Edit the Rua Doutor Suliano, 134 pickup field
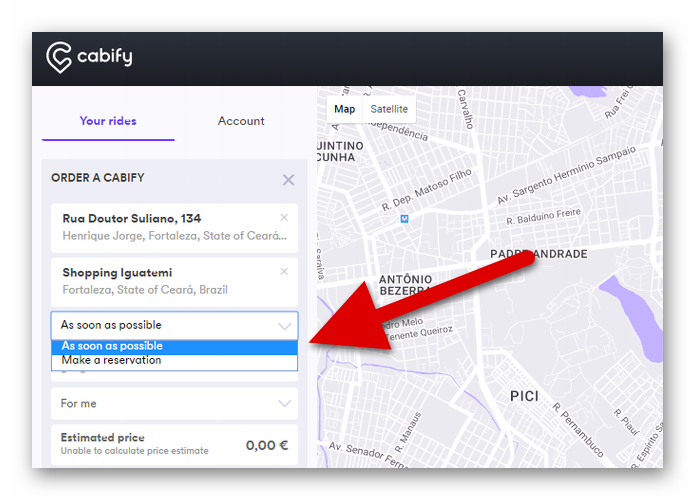Screen dimensions: 695x500 (x=174, y=228)
